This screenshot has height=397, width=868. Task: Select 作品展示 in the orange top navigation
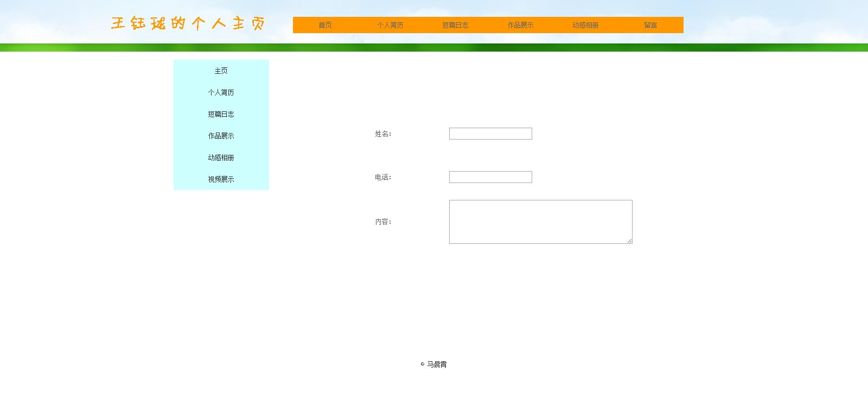click(x=520, y=25)
